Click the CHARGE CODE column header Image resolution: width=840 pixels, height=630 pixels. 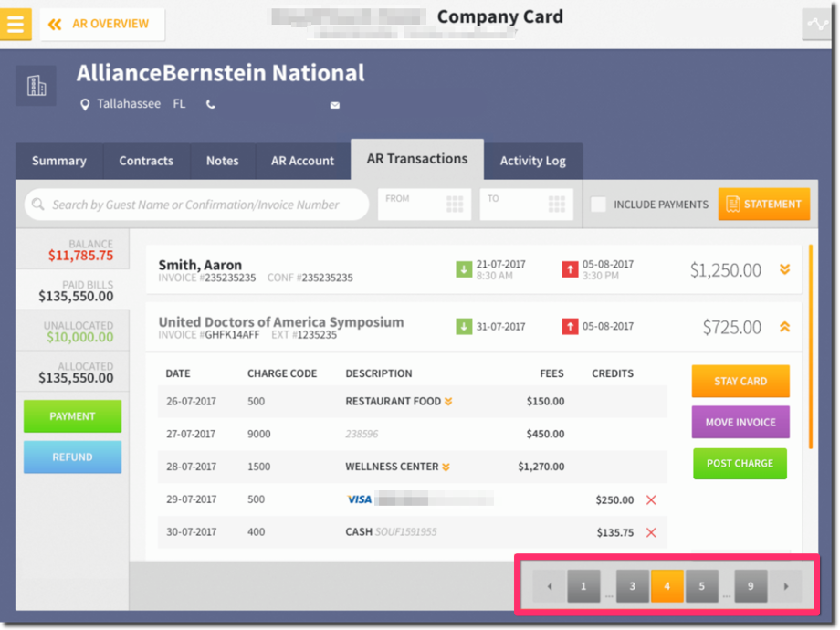coord(282,373)
